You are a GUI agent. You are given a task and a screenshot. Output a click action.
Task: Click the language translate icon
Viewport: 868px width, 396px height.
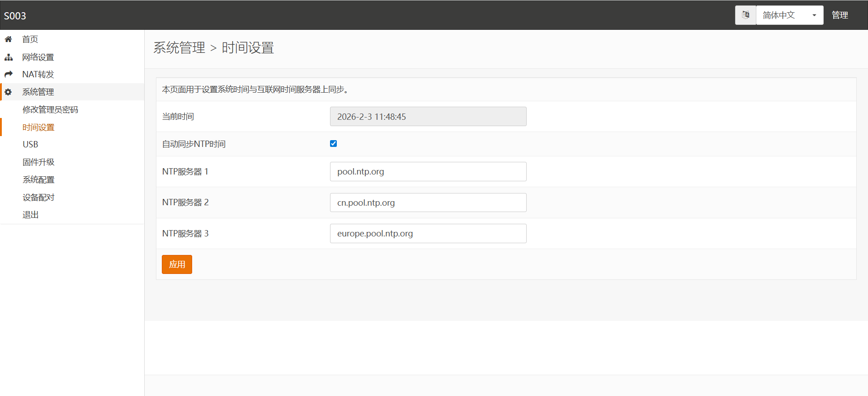745,15
